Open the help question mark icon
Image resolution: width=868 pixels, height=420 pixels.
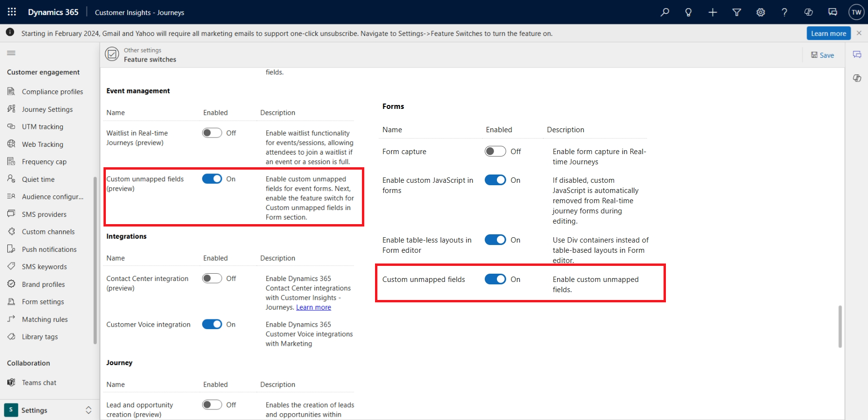(784, 12)
